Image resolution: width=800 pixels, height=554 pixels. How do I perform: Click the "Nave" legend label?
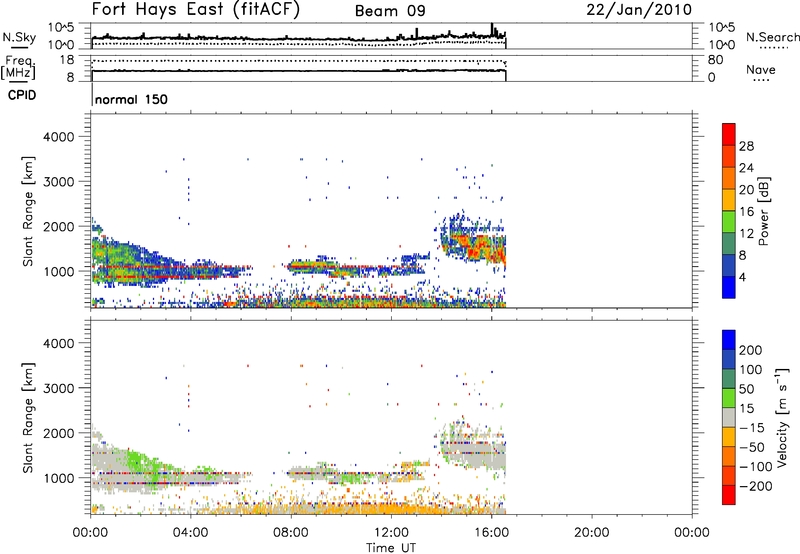pyautogui.click(x=761, y=69)
